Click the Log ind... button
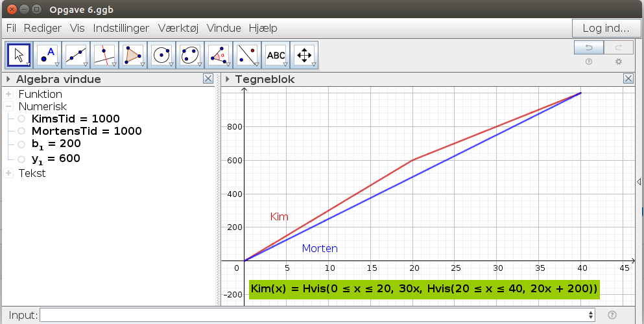This screenshot has height=324, width=644. [606, 29]
